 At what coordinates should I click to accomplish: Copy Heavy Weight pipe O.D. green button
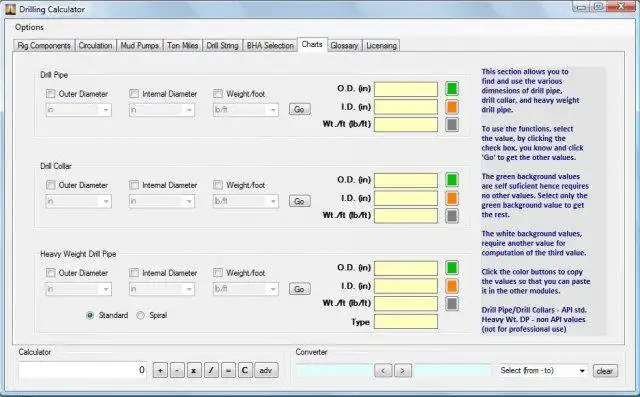coord(452,268)
